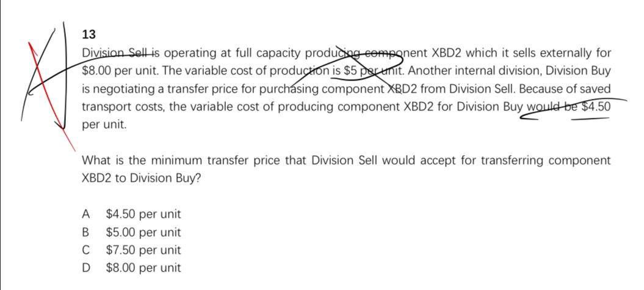This screenshot has width=644, height=290.
Task: Pick the '$8.00 per unit' answer choice text
Action: coord(143,267)
